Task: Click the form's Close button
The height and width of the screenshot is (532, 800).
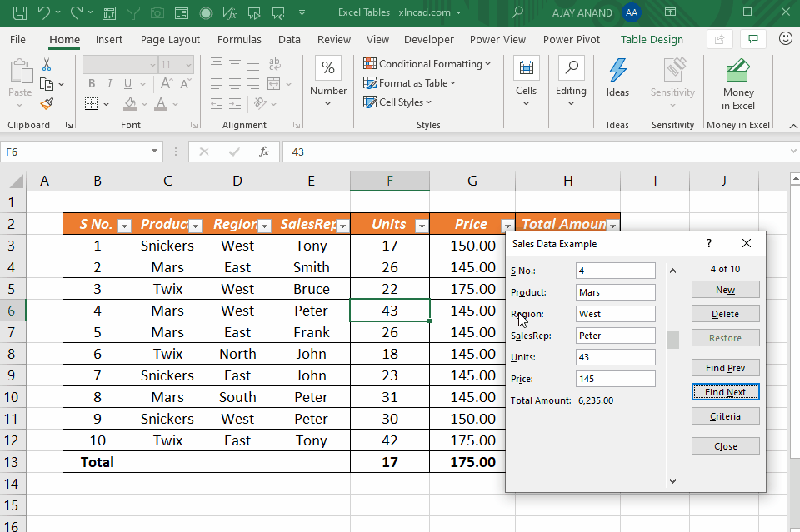Action: [x=726, y=446]
